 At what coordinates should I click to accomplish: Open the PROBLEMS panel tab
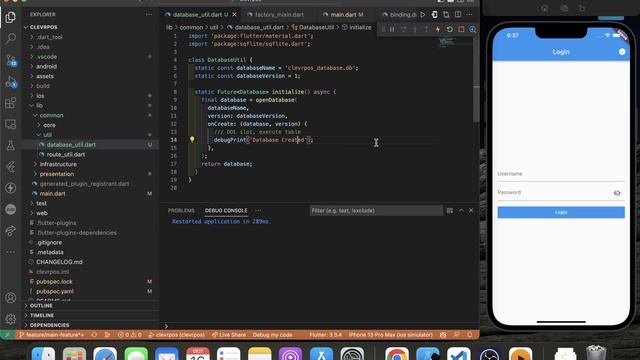pyautogui.click(x=181, y=211)
